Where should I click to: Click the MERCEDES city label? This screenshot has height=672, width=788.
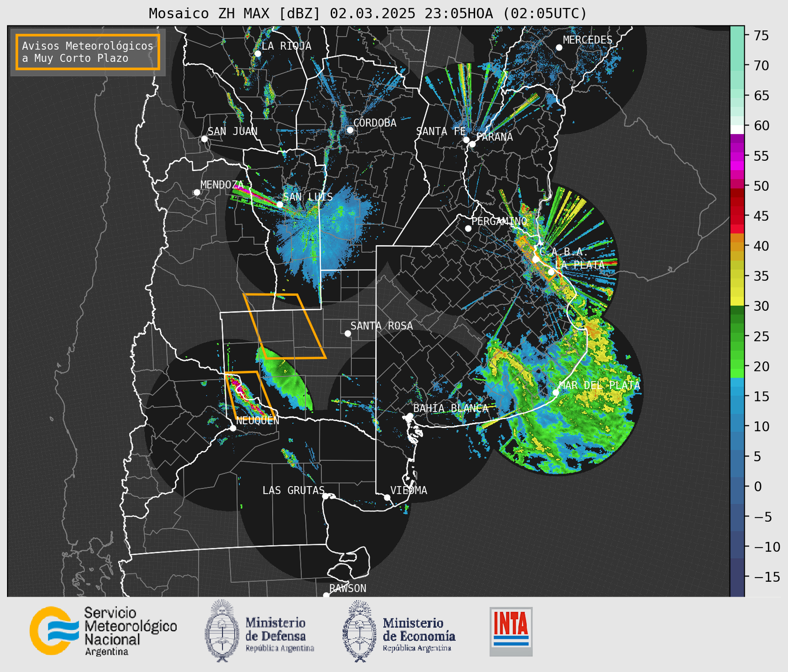(588, 40)
